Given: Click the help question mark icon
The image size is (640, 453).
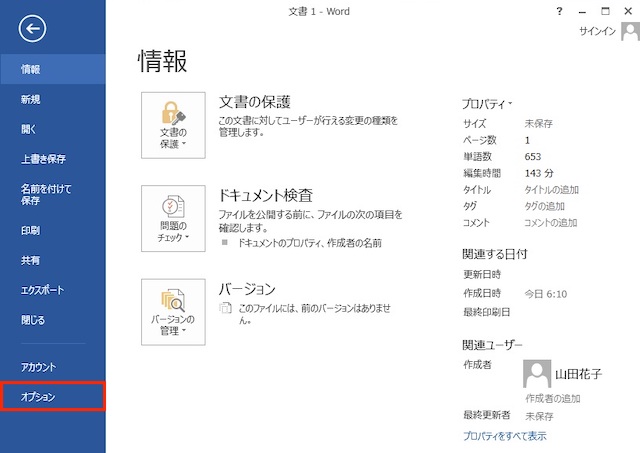Looking at the screenshot, I should tap(559, 11).
